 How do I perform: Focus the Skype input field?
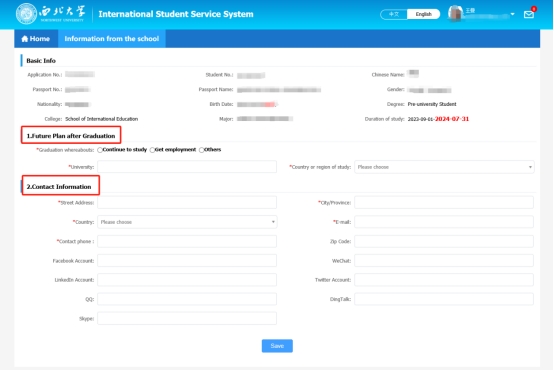(187, 318)
